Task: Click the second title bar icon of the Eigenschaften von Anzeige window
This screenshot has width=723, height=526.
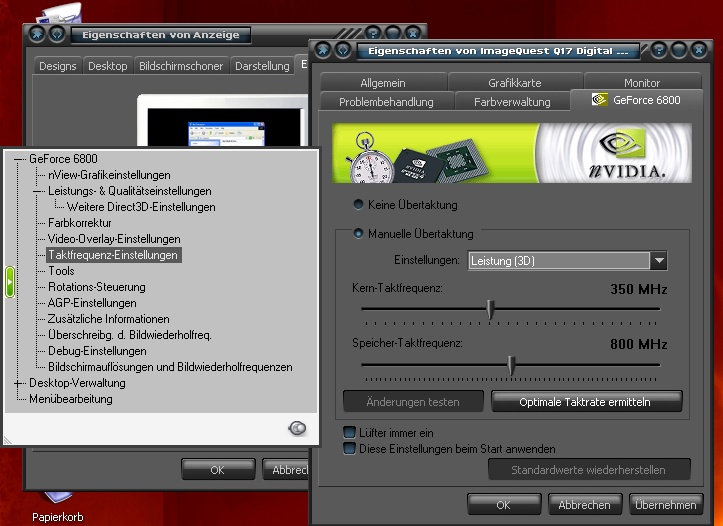Action: point(57,34)
